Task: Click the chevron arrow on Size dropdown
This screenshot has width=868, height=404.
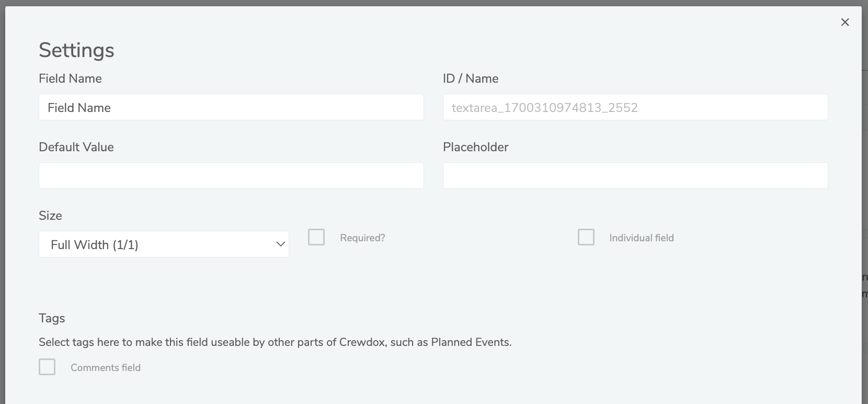Action: point(280,244)
